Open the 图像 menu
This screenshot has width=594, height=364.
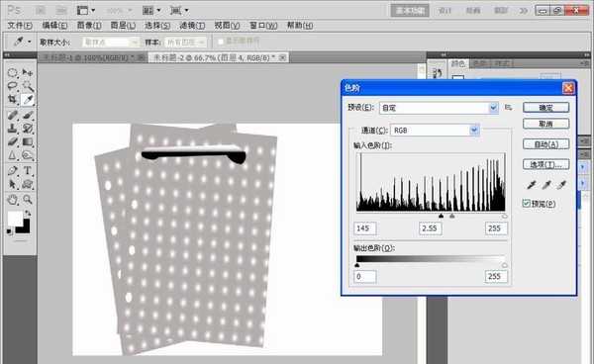coord(89,26)
